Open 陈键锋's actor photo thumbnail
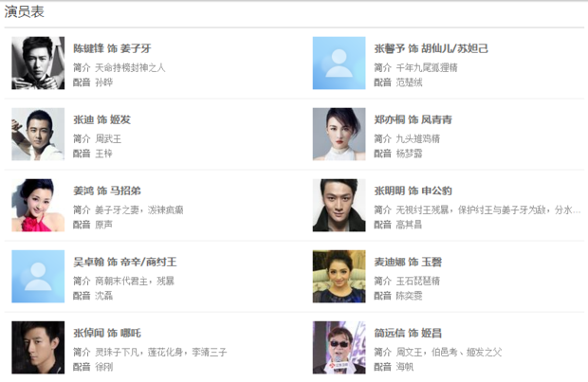The width and height of the screenshot is (588, 382). [x=38, y=63]
